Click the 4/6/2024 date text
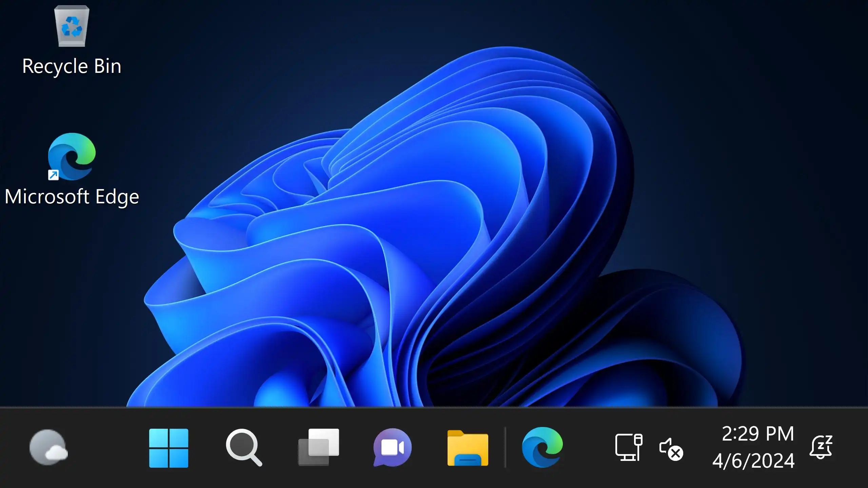The height and width of the screenshot is (488, 868). tap(753, 461)
